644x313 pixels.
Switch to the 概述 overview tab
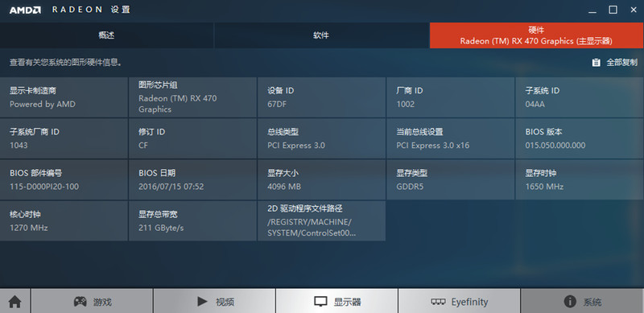point(107,35)
